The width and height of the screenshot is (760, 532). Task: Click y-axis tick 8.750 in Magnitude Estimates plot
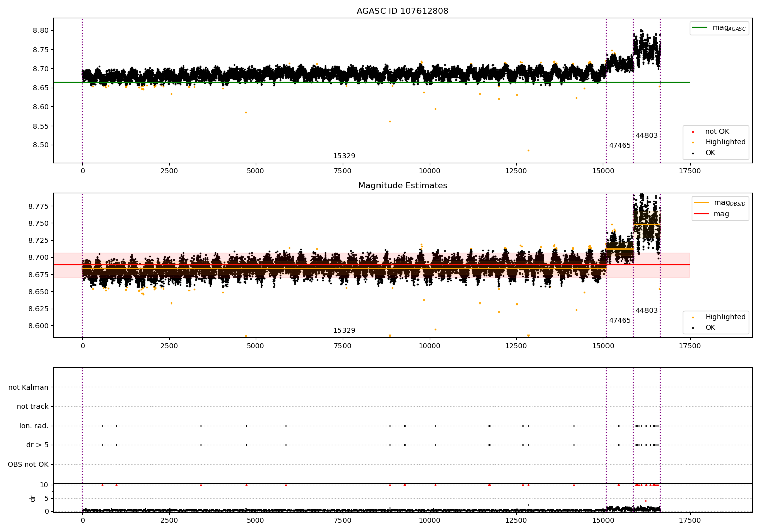39,223
